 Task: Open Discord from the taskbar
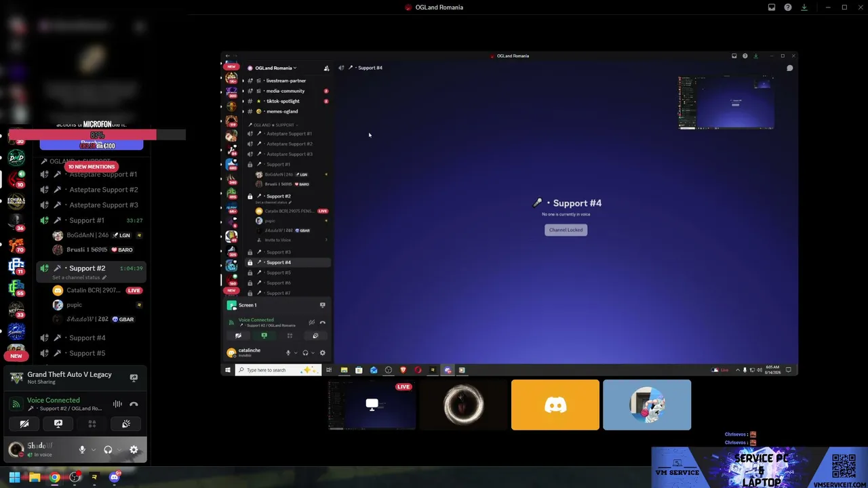[115, 477]
